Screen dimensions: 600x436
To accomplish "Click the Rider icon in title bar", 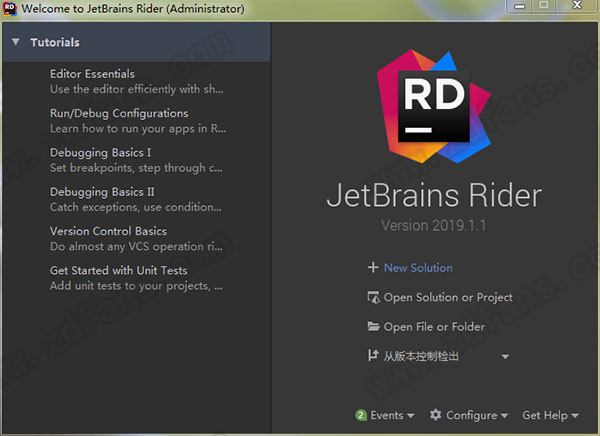I will (10, 8).
